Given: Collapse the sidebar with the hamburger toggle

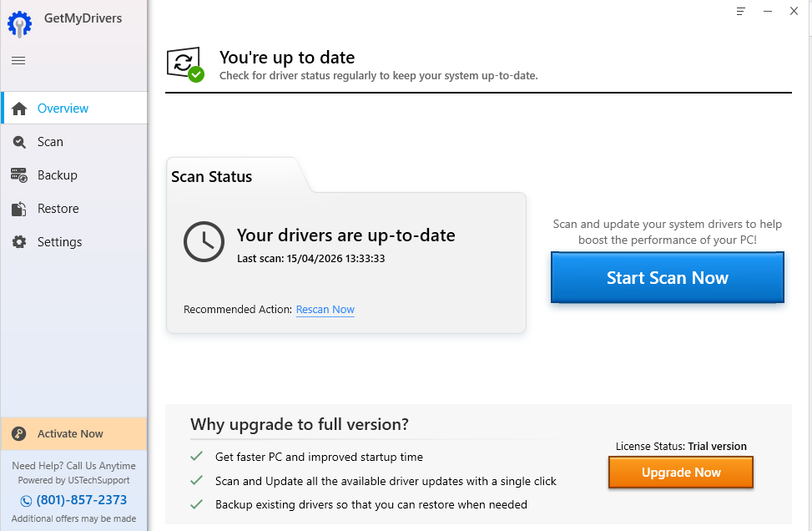Looking at the screenshot, I should (18, 60).
